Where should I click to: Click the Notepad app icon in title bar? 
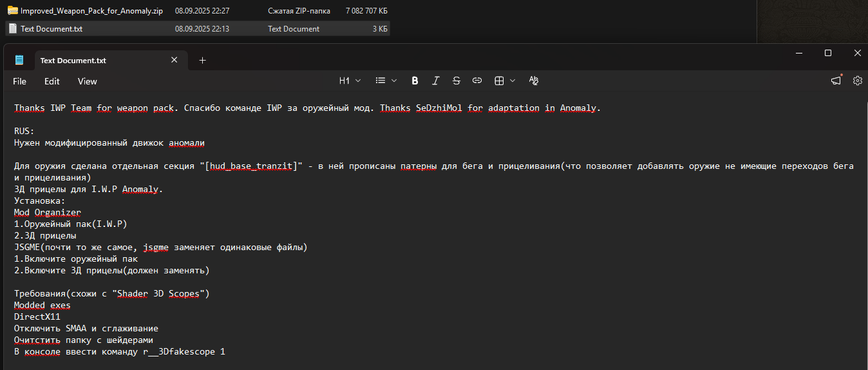(x=19, y=60)
